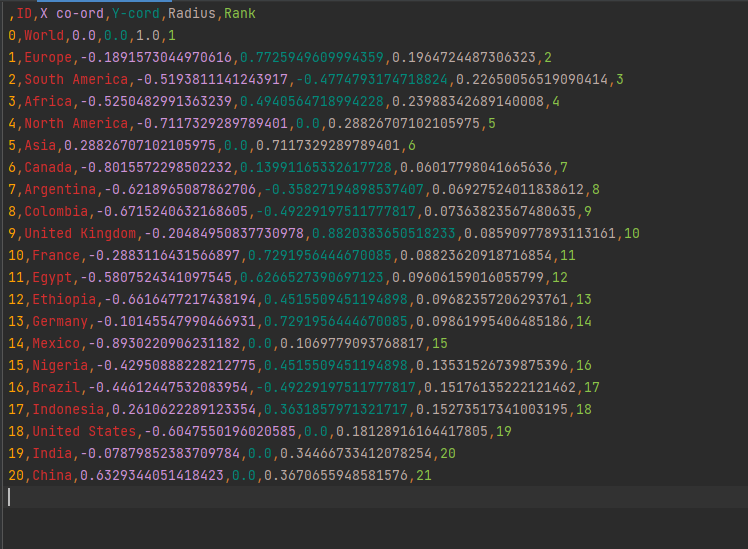Click the 'X co-ord' header text

69,14
